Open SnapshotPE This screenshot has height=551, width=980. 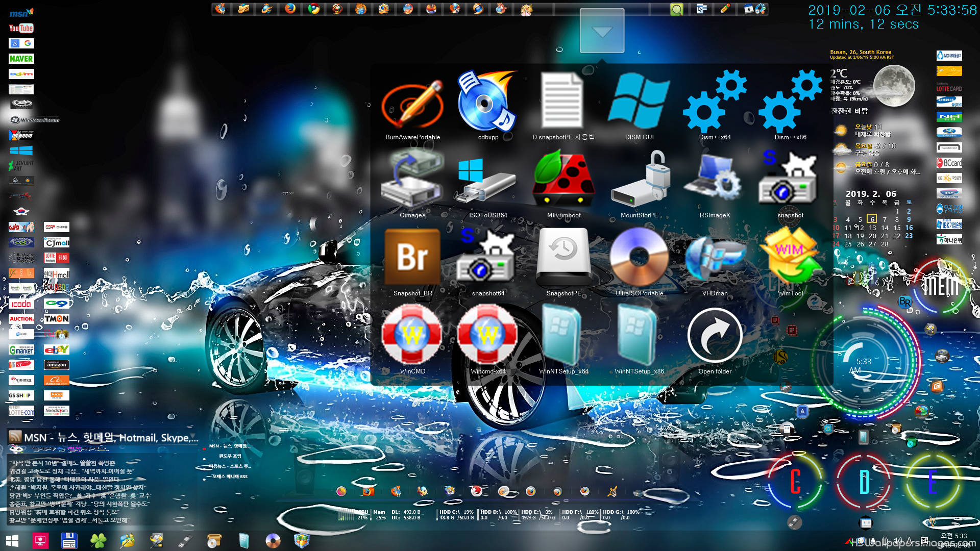(563, 257)
